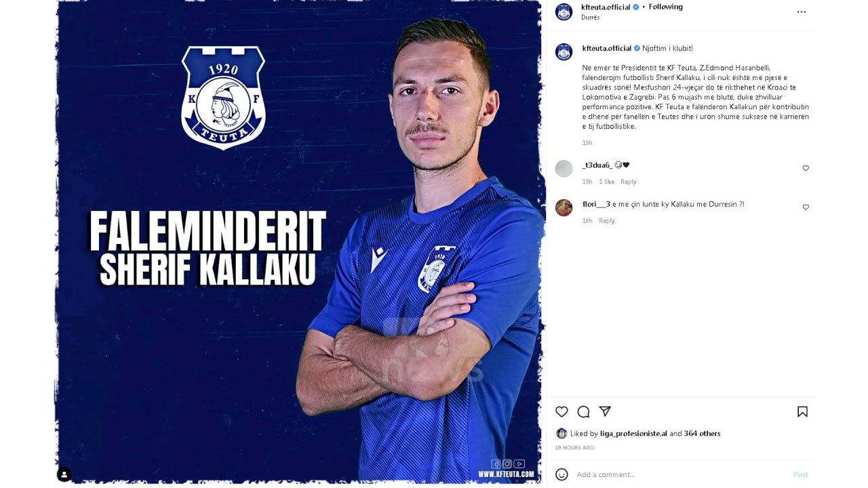
Task: Save post with bookmark icon
Action: tap(802, 411)
